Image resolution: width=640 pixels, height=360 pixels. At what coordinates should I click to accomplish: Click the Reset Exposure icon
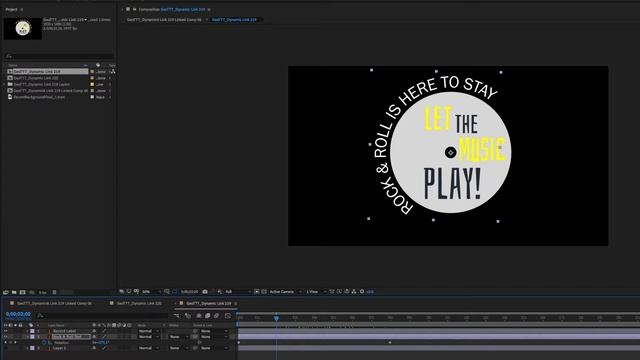pos(362,291)
